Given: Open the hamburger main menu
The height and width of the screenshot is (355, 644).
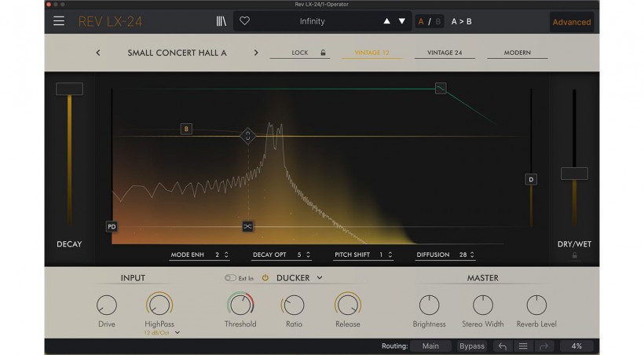Looking at the screenshot, I should click(59, 21).
